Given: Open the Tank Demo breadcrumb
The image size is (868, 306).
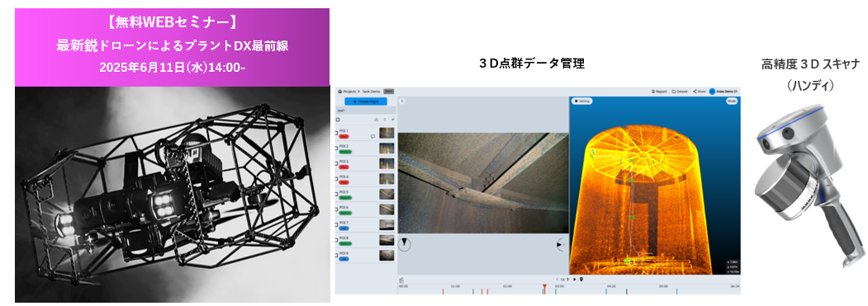Looking at the screenshot, I should pos(371,92).
